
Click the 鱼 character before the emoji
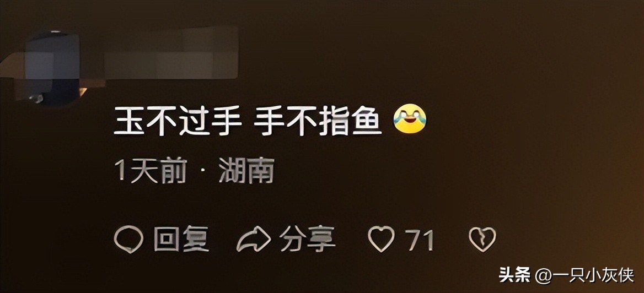click(367, 121)
